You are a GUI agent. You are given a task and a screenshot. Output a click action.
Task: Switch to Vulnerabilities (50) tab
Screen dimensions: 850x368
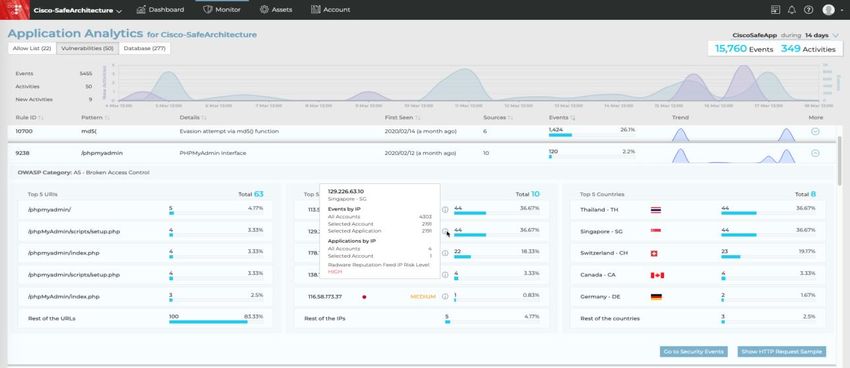tap(87, 48)
